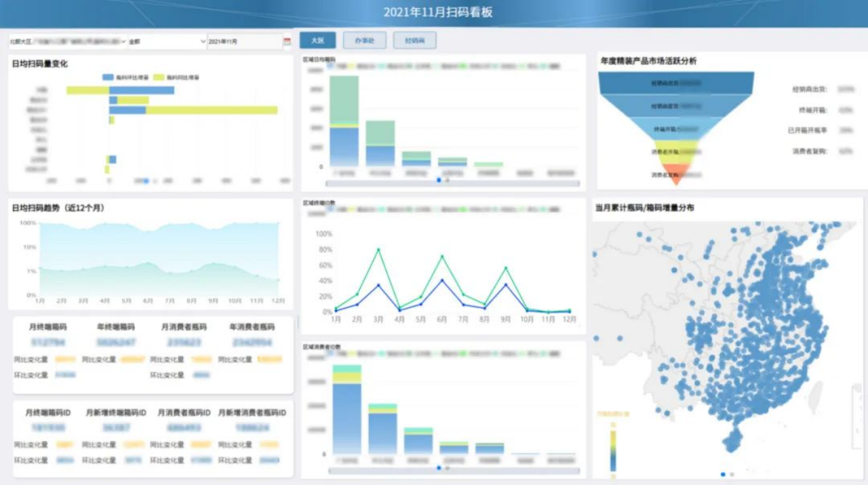This screenshot has width=868, height=485.
Task: Open the 2021年11月 date picker field
Action: (x=244, y=41)
